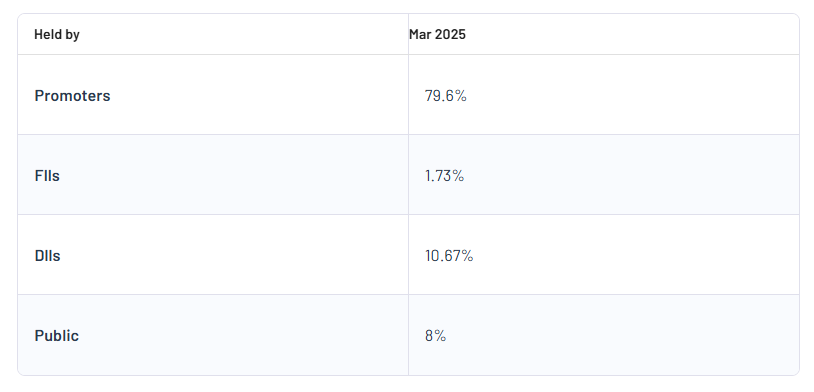Click the letter P of Promoters
The height and width of the screenshot is (392, 814).
point(39,96)
